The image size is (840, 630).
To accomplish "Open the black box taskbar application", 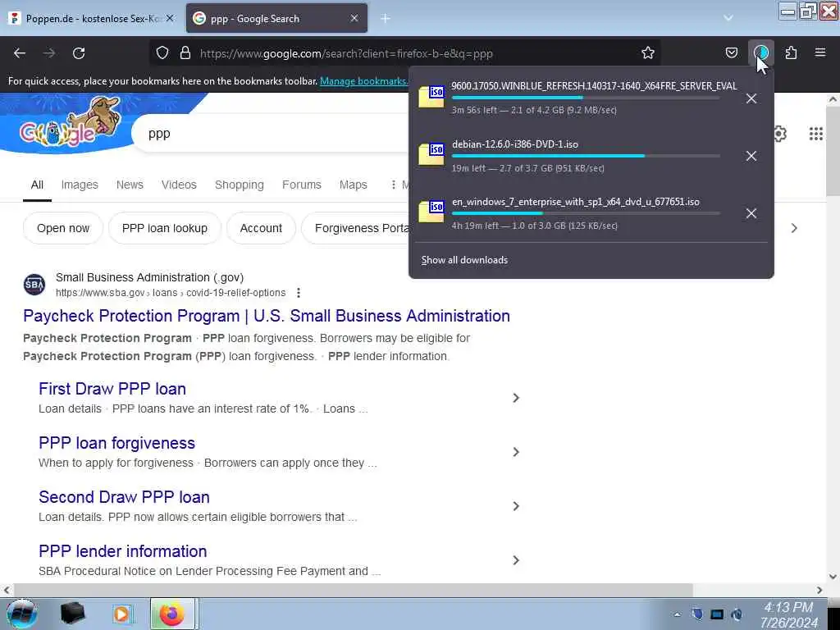I will 72,614.
